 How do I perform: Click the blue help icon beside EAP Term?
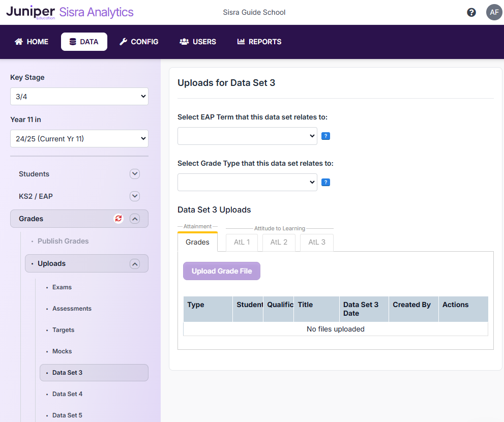(x=326, y=136)
